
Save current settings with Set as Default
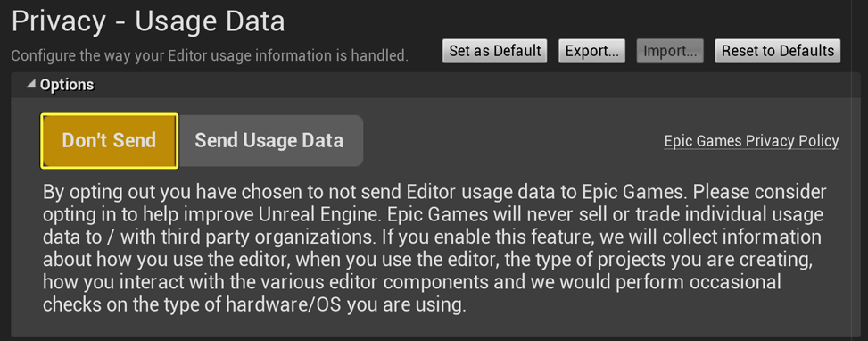(x=495, y=51)
